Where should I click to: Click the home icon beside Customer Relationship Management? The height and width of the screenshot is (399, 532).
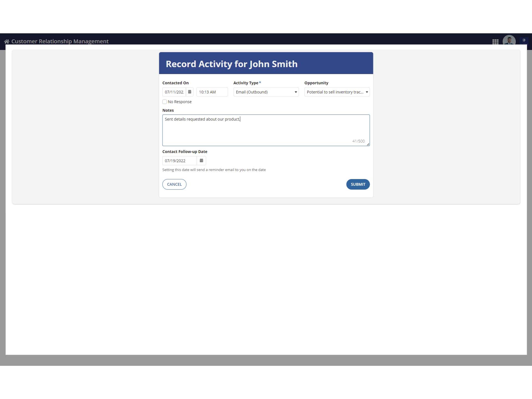(7, 41)
